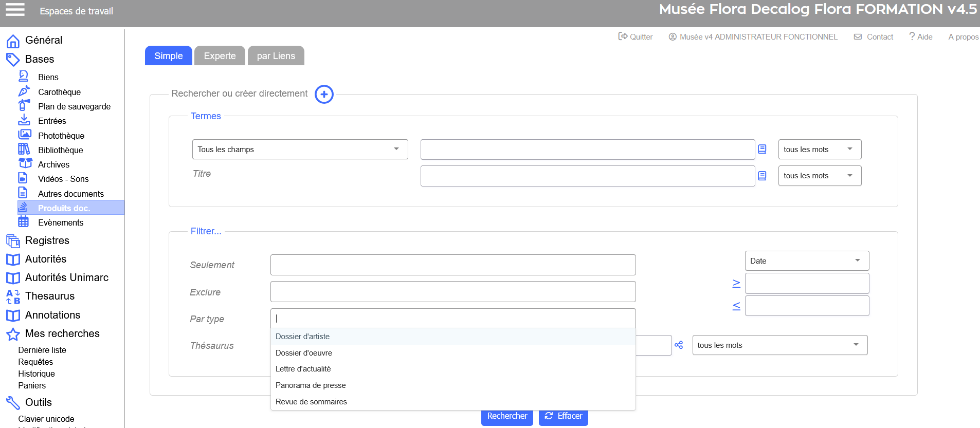Focus the Par type input field
The height and width of the screenshot is (428, 980).
(453, 319)
